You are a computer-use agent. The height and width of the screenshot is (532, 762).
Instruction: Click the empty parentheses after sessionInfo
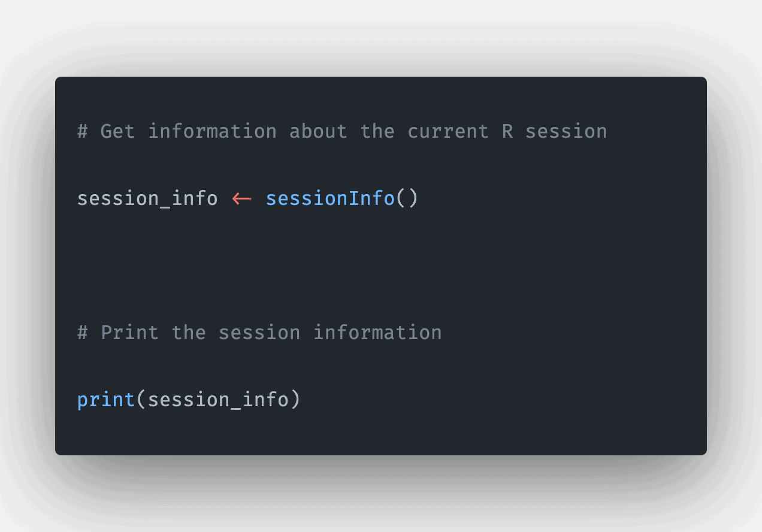[407, 198]
